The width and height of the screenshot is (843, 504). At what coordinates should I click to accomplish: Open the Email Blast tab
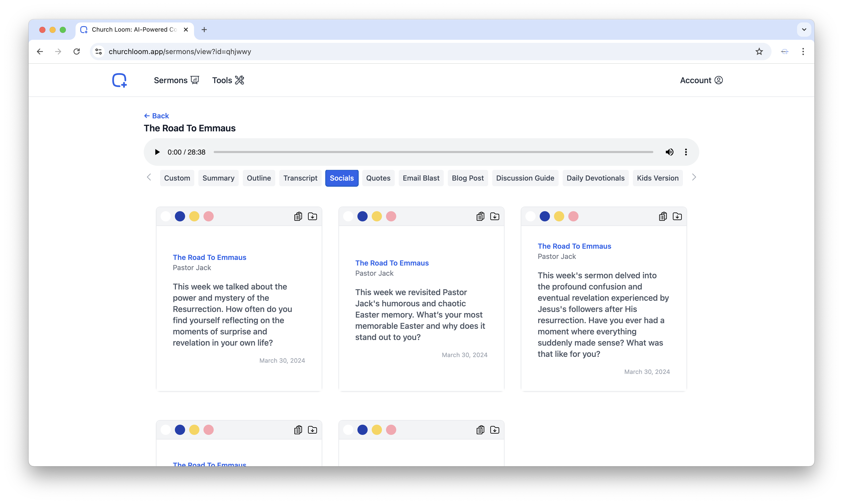[421, 178]
